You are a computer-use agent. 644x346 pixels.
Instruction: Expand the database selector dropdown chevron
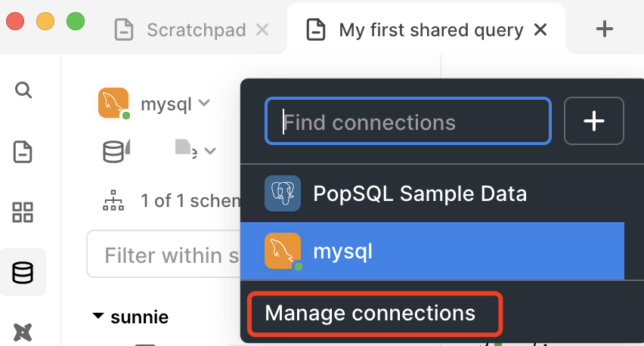coord(210,151)
